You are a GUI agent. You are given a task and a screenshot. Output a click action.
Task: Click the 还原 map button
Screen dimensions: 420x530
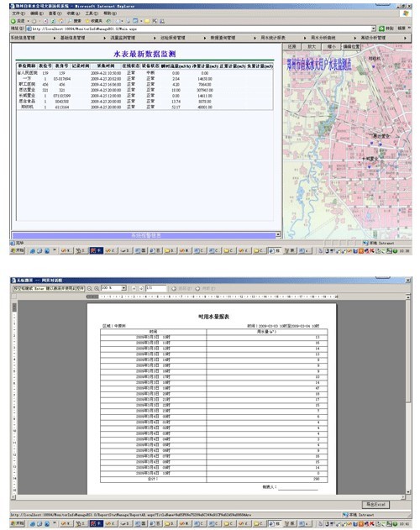pos(291,47)
